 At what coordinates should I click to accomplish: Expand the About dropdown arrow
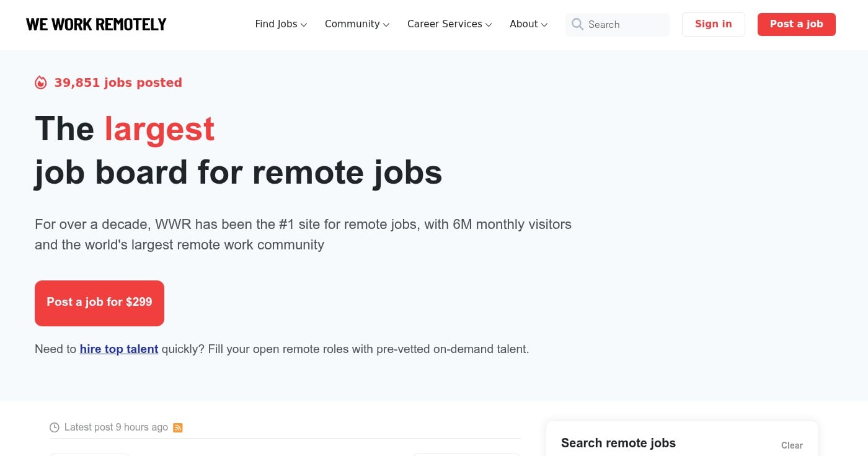(x=544, y=25)
